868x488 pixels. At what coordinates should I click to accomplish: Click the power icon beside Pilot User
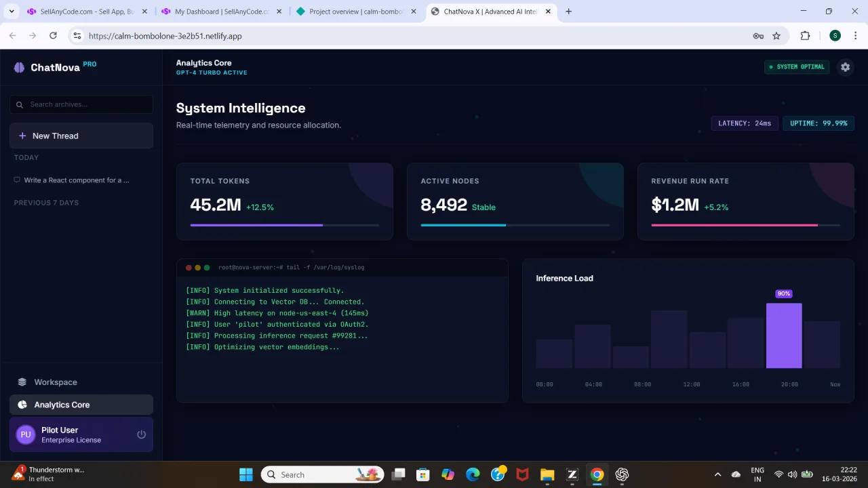coord(141,434)
